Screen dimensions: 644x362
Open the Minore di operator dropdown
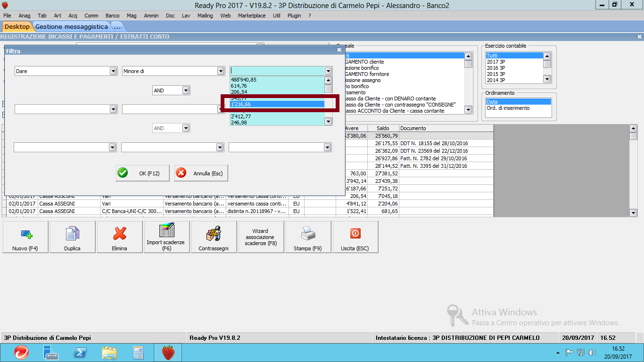coord(221,71)
